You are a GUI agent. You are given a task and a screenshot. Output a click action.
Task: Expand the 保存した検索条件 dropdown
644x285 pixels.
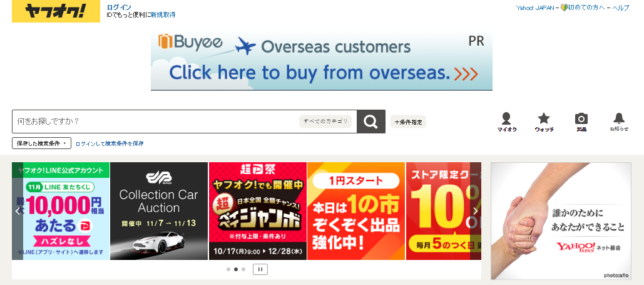pyautogui.click(x=41, y=143)
